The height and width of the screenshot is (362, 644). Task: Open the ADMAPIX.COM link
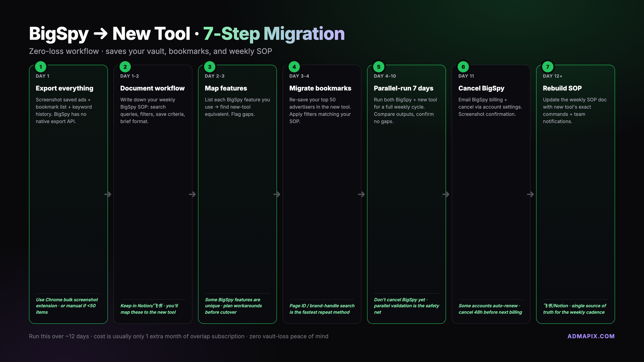tap(591, 336)
